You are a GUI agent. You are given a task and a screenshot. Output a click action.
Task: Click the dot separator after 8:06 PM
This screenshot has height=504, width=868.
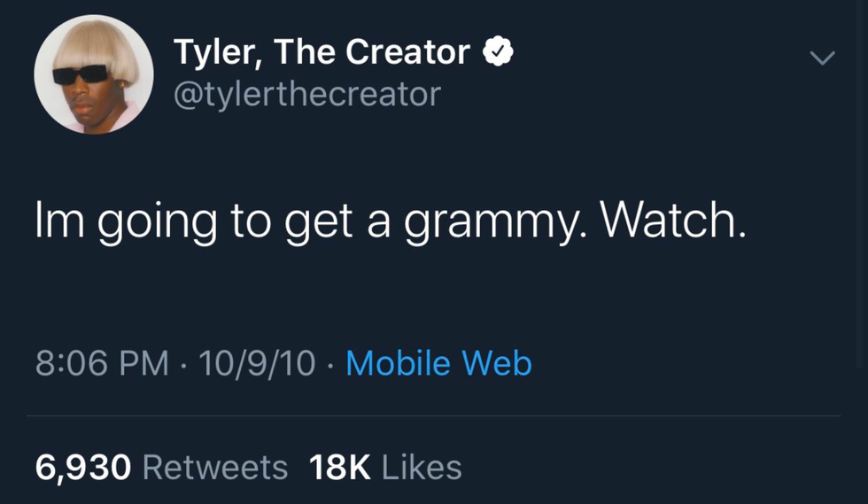tap(183, 364)
